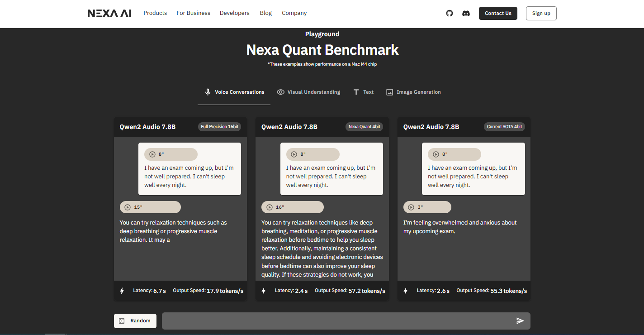The image size is (644, 335).
Task: Open the GitHub icon link
Action: pos(449,13)
